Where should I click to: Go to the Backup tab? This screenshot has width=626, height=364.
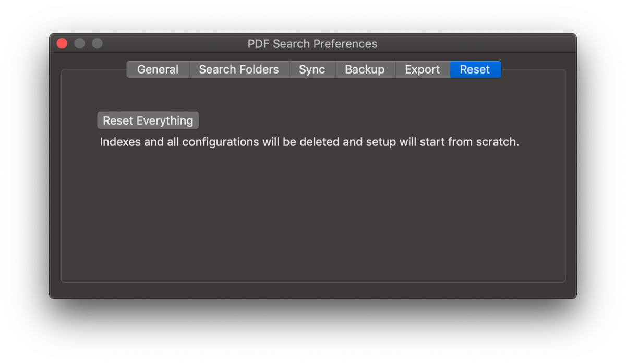point(365,69)
